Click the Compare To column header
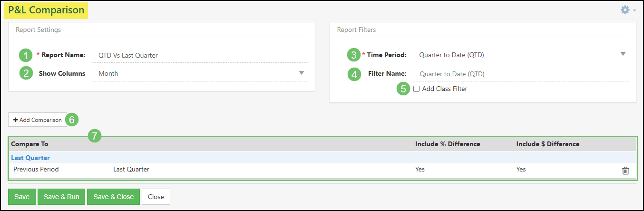This screenshot has height=211, width=644. coord(29,144)
